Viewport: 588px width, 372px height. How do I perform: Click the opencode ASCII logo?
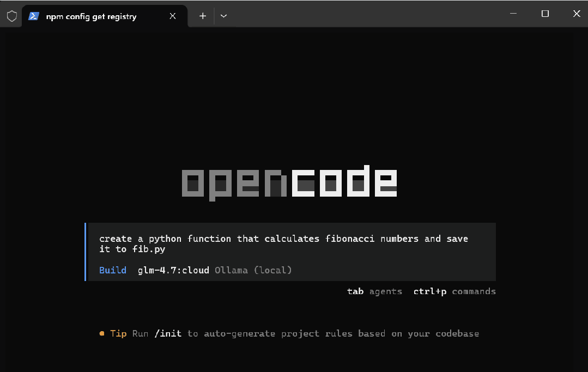[289, 181]
